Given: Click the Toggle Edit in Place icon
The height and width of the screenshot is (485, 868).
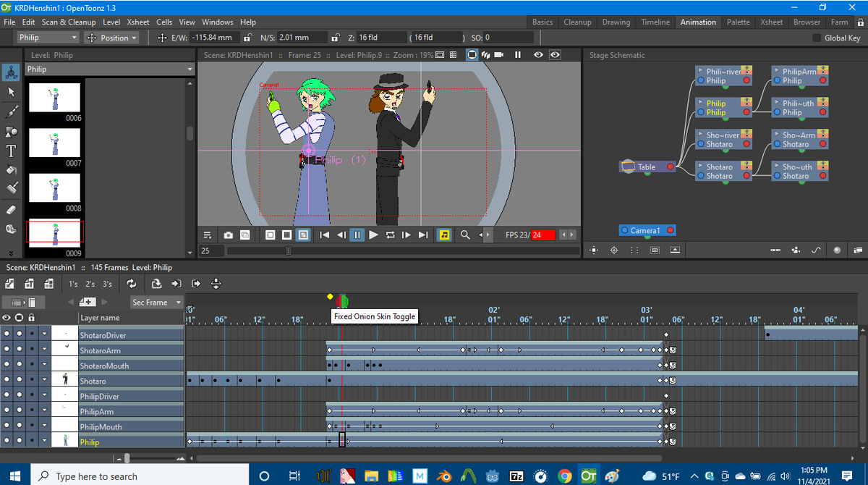Looking at the screenshot, I should pyautogui.click(x=216, y=284).
